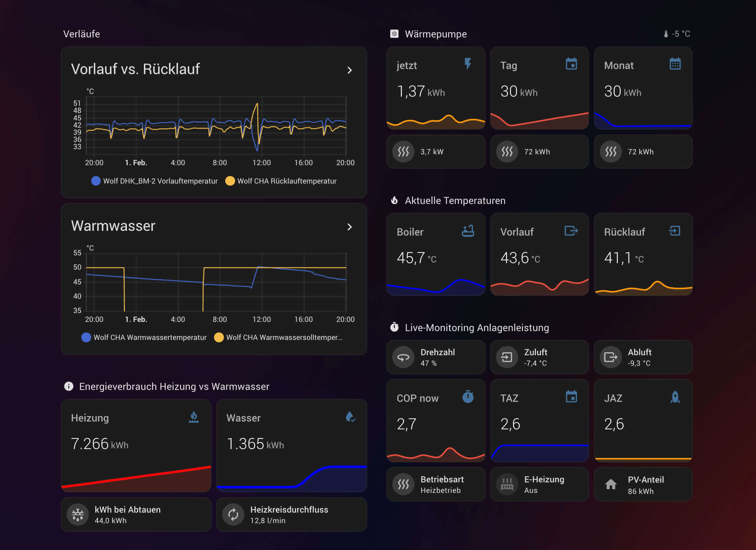This screenshot has height=550, width=756.
Task: Click the Wolf CHA Warmwassersolltemperatur yellow dot
Action: [x=219, y=337]
